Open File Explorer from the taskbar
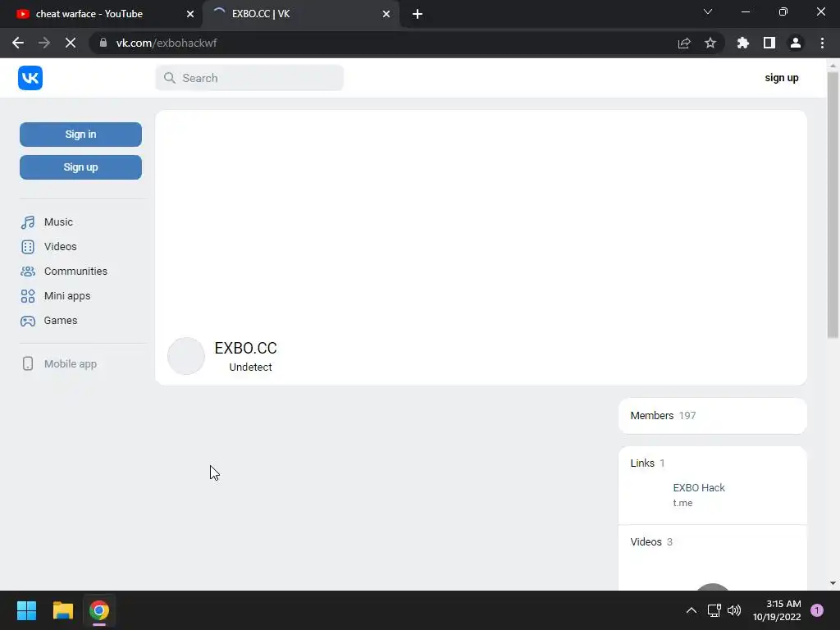This screenshot has height=630, width=840. (62, 610)
